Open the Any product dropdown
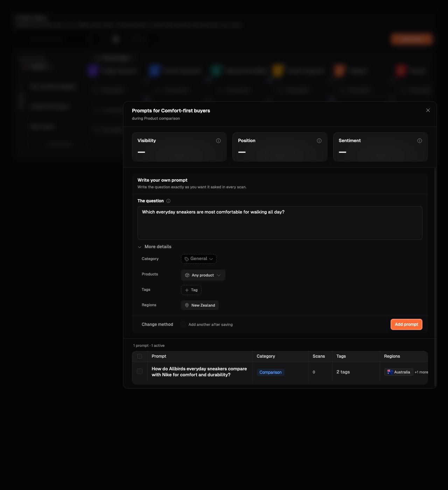Screen dimensions: 448x490 pos(203,275)
